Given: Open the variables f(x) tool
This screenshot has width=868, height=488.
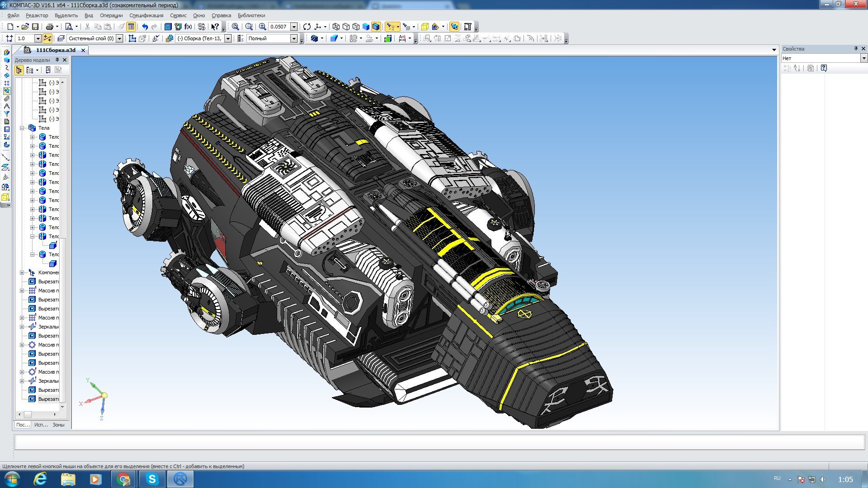Looking at the screenshot, I should coord(188,27).
